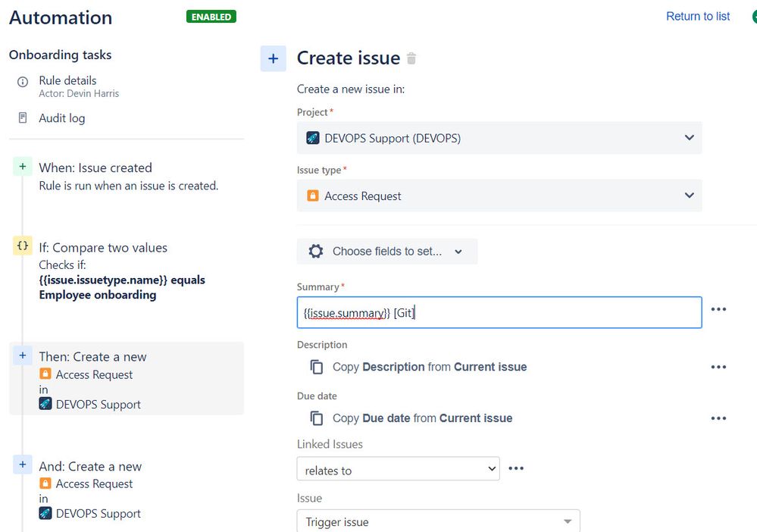This screenshot has width=757, height=532.
Task: Open the three-dot menu for Due date
Action: [718, 418]
